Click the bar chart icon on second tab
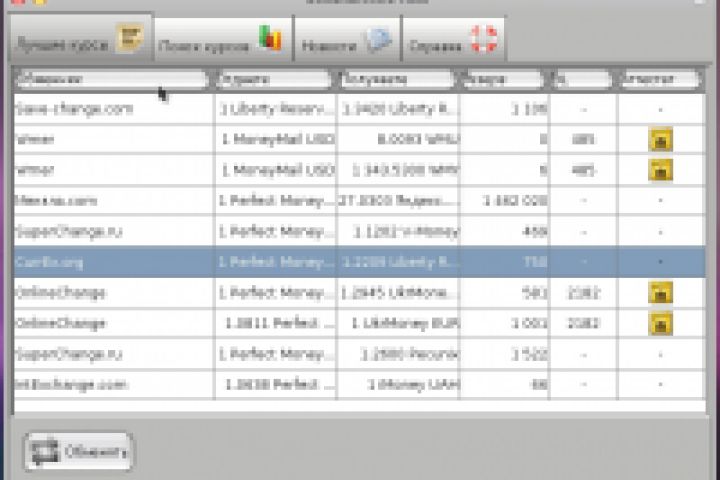 [270, 37]
